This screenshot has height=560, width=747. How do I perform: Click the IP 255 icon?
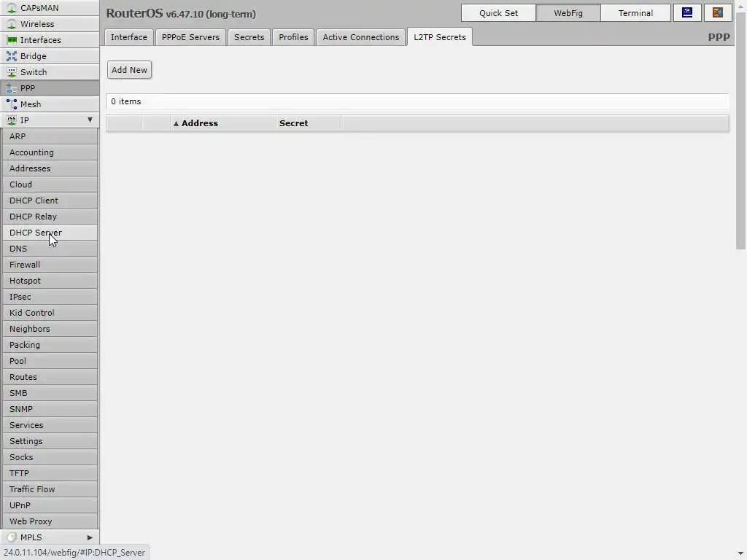point(12,120)
